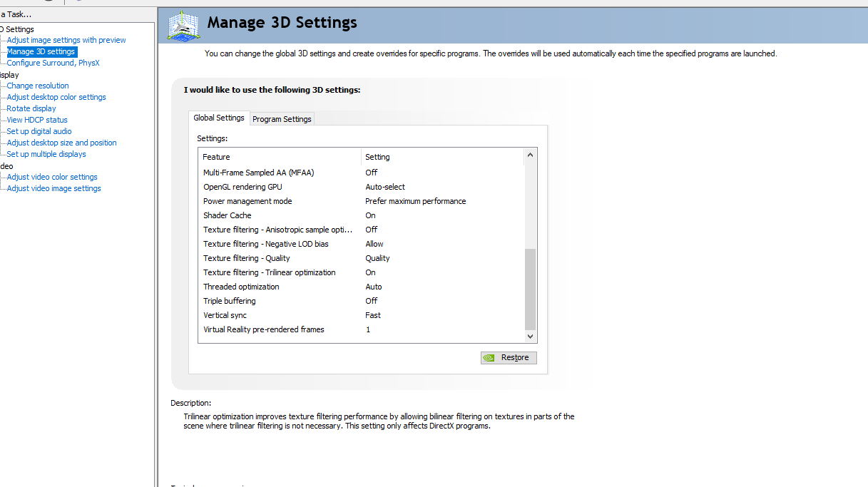The image size is (868, 487).
Task: Select Manage 3D settings in tree
Action: (x=41, y=51)
